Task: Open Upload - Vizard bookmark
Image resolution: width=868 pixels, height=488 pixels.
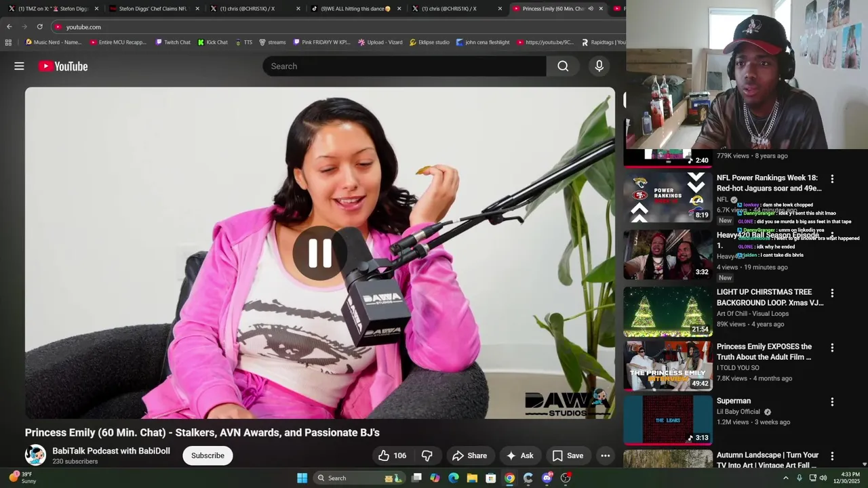Action: [x=380, y=42]
